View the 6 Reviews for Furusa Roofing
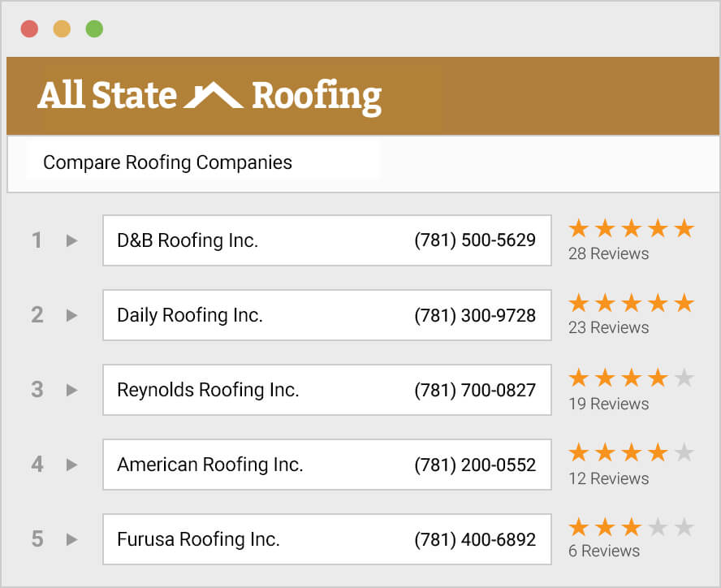The width and height of the screenshot is (721, 588). (604, 551)
